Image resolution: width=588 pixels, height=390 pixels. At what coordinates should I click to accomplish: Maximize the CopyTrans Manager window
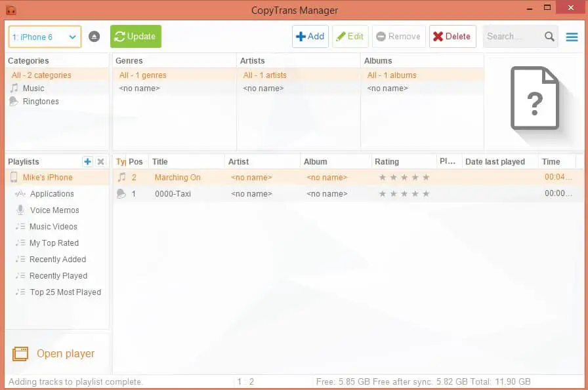coord(547,8)
